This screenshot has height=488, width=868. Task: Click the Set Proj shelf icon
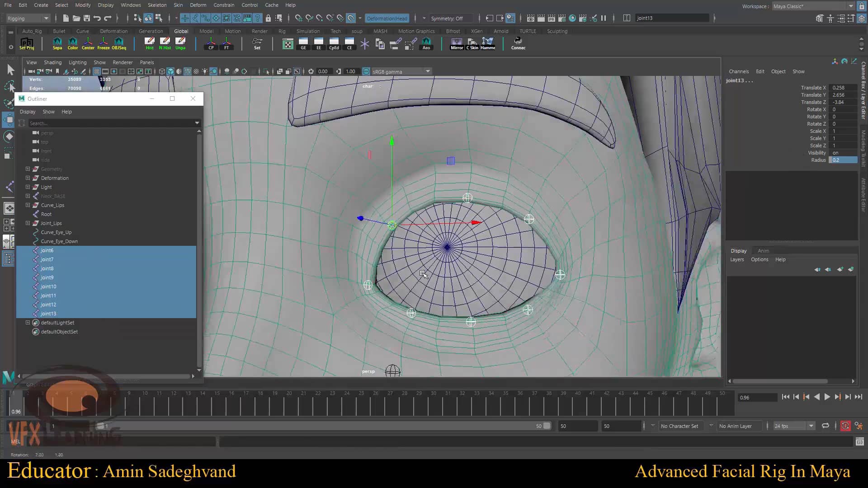coord(27,43)
